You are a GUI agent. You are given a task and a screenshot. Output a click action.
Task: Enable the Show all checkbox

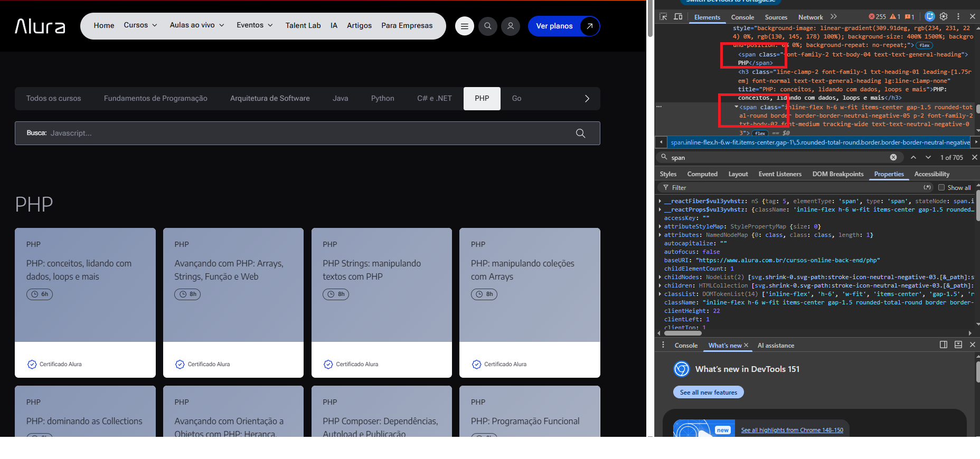tap(941, 187)
